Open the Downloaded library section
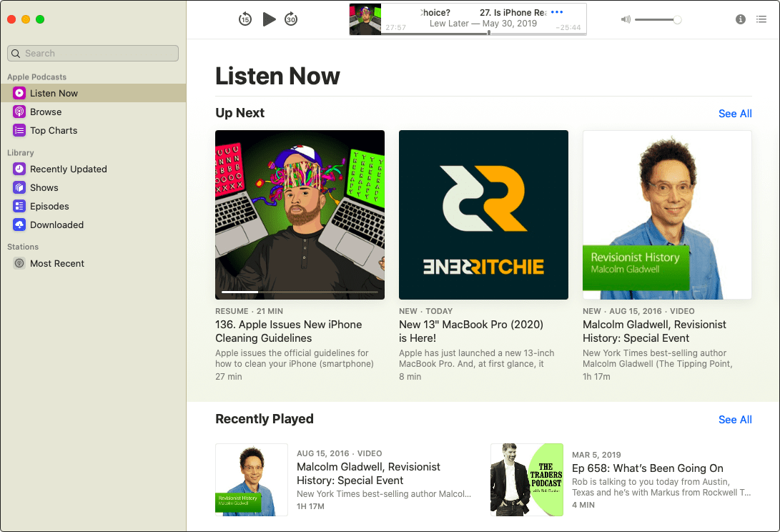The image size is (780, 532). pyautogui.click(x=93, y=225)
